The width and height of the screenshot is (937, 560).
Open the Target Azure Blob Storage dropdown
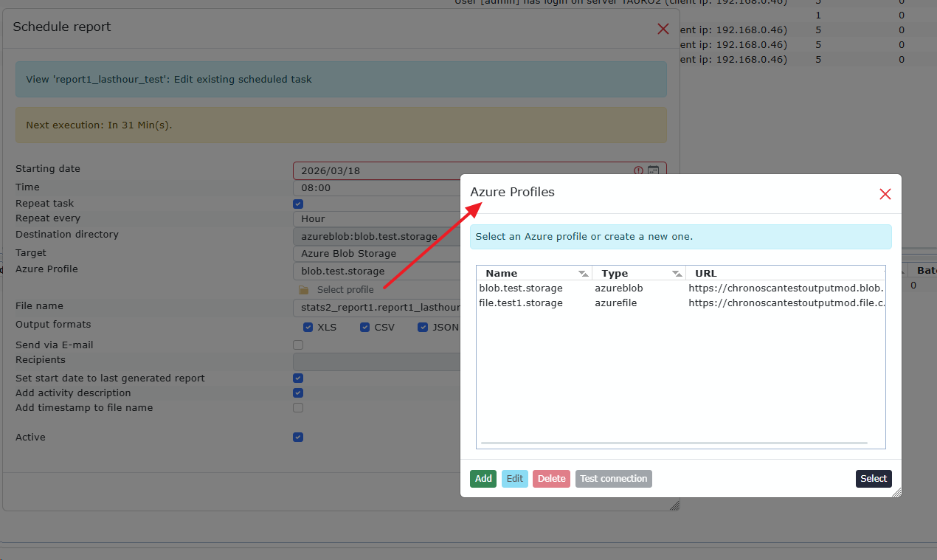tap(376, 254)
